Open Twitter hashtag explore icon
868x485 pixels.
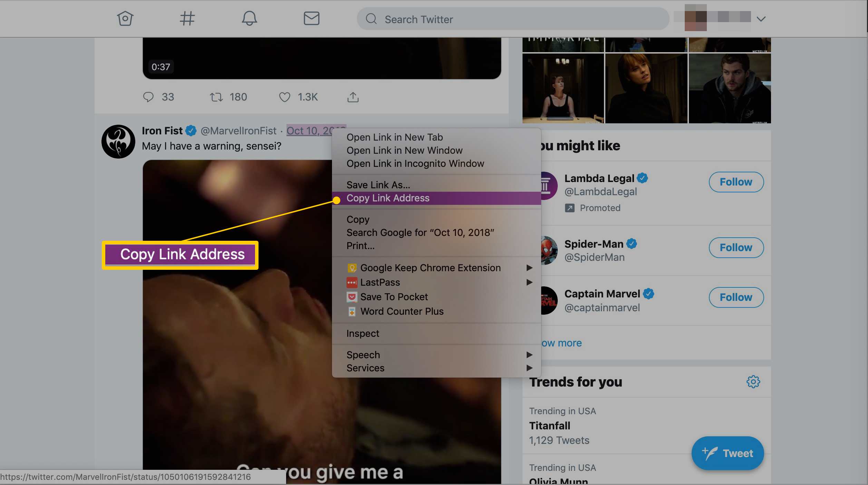[187, 18]
